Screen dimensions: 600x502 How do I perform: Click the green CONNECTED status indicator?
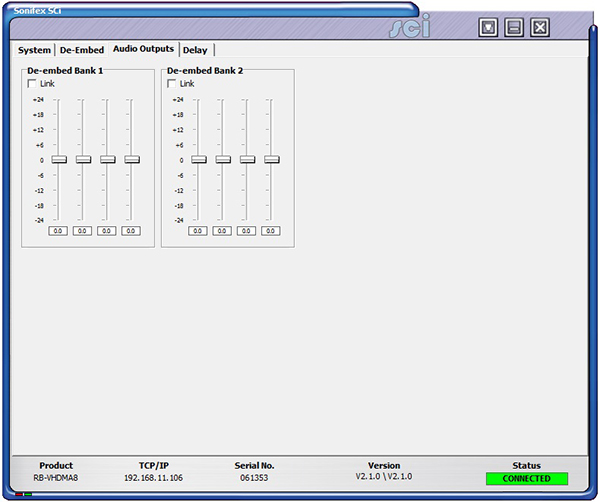click(527, 479)
